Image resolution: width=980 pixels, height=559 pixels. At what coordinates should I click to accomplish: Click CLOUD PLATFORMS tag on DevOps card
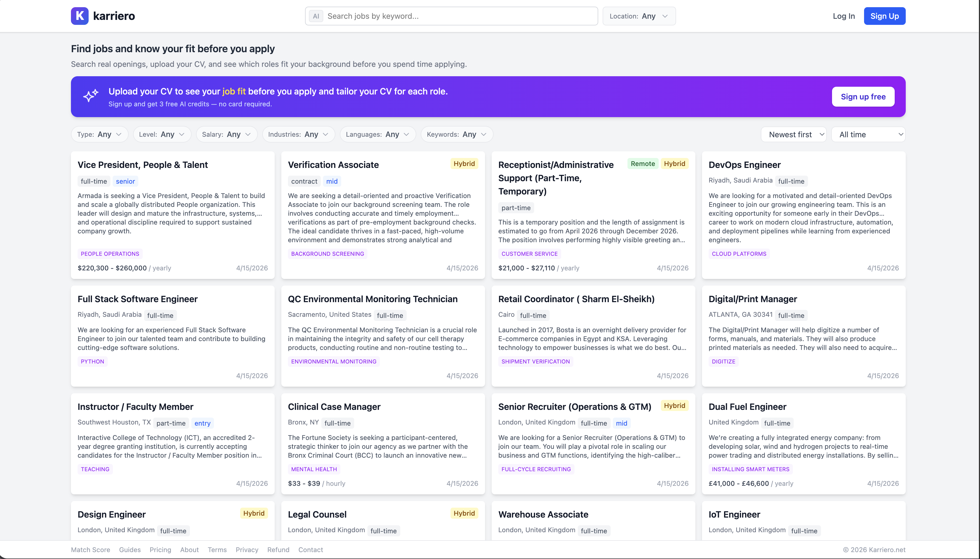pos(739,254)
